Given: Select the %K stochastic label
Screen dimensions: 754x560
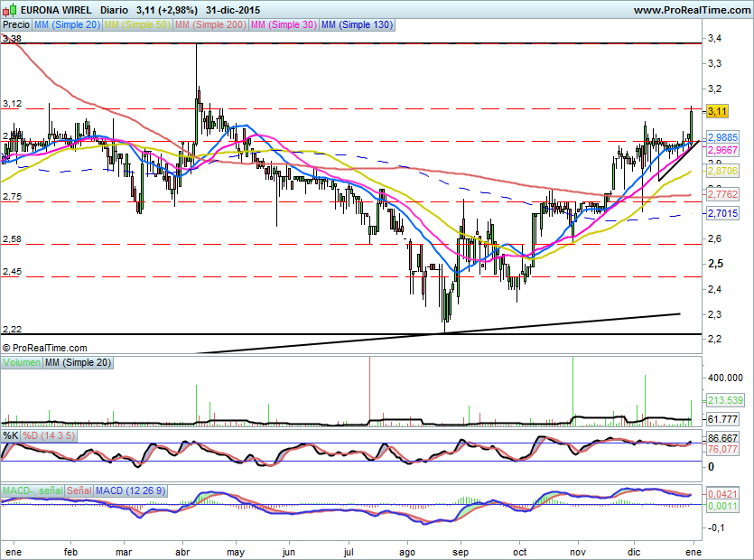Looking at the screenshot, I should coord(11,435).
